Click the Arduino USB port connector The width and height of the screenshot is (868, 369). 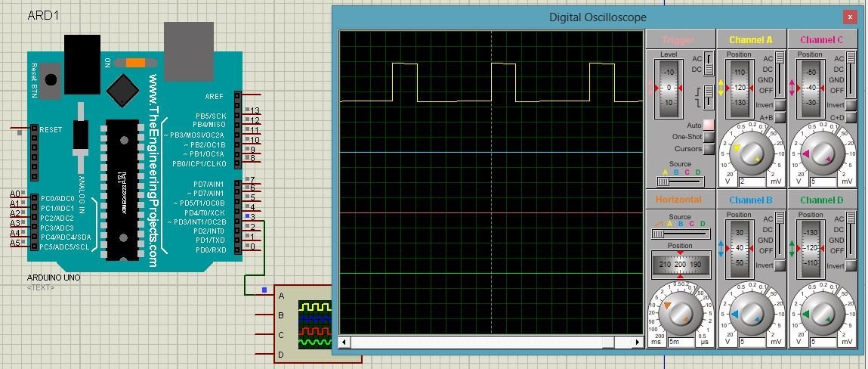tap(189, 51)
